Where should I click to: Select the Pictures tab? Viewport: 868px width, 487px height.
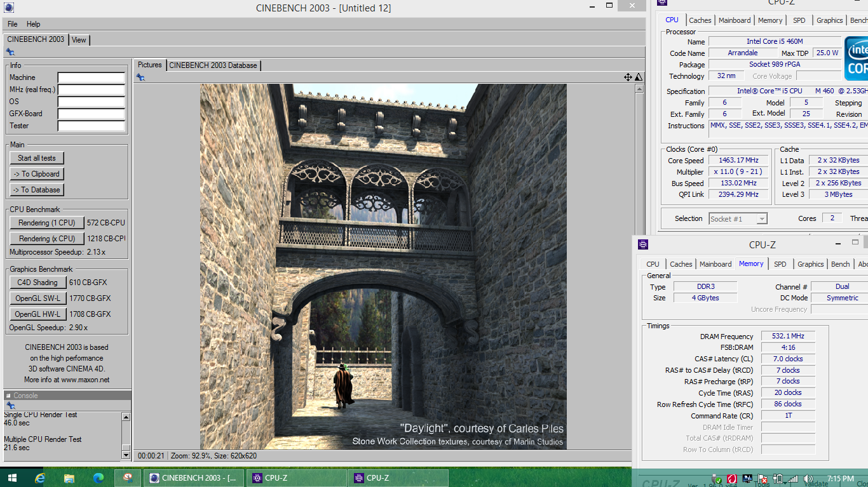(150, 65)
